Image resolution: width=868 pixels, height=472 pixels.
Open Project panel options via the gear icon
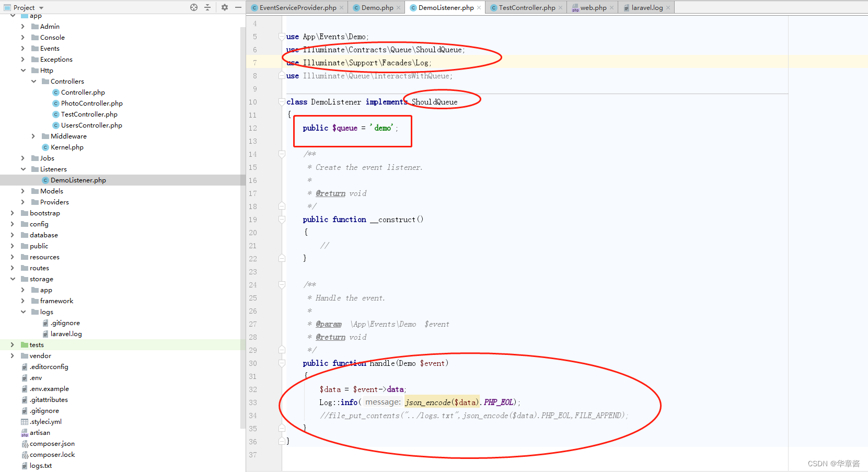tap(224, 7)
